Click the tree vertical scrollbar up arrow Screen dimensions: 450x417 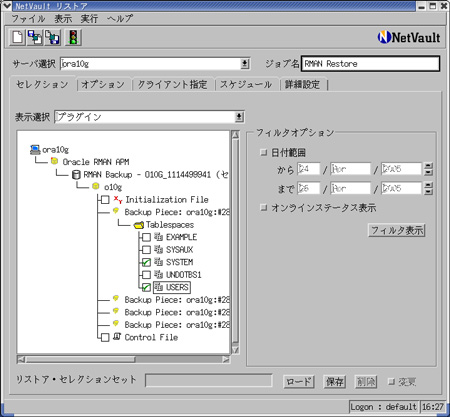point(235,135)
